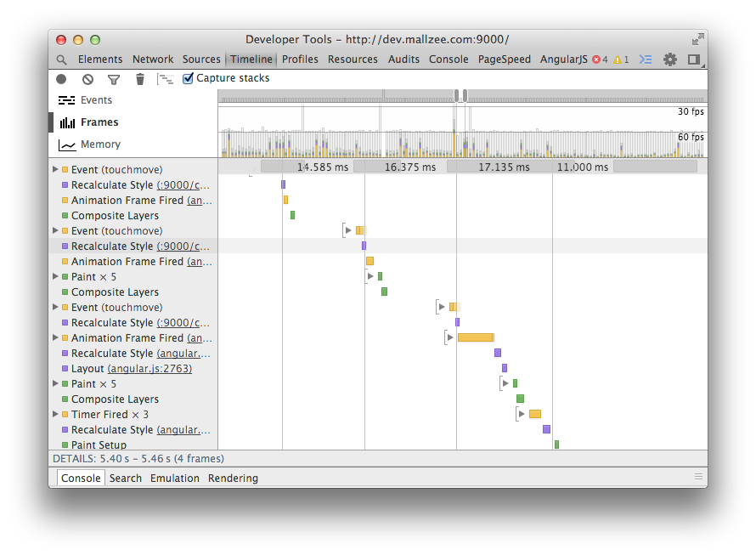
Task: Expand the third Animation Frame Fired row
Action: (55, 337)
